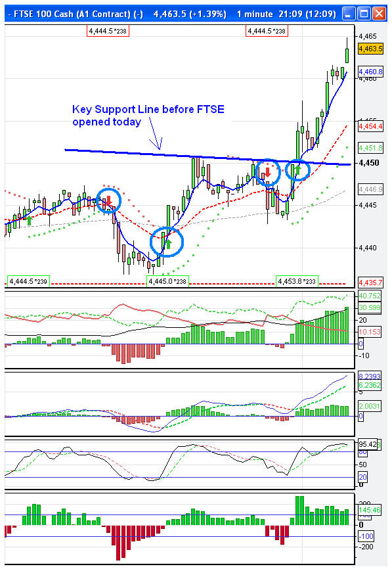The image size is (392, 571).
Task: Select the red 4,454.4 price axis label
Action: 370,126
